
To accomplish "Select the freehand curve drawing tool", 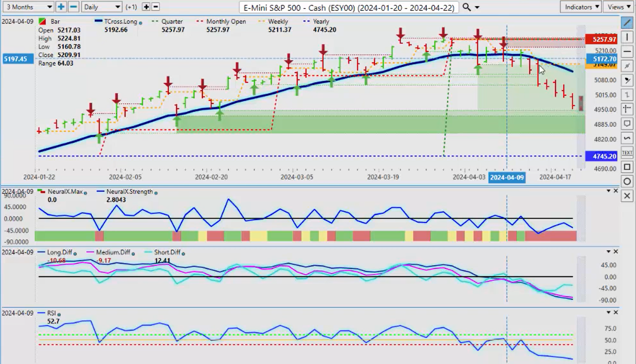I will click(627, 138).
